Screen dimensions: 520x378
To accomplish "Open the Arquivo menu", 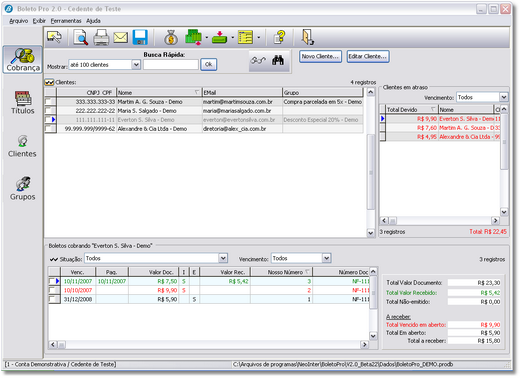I will 19,21.
